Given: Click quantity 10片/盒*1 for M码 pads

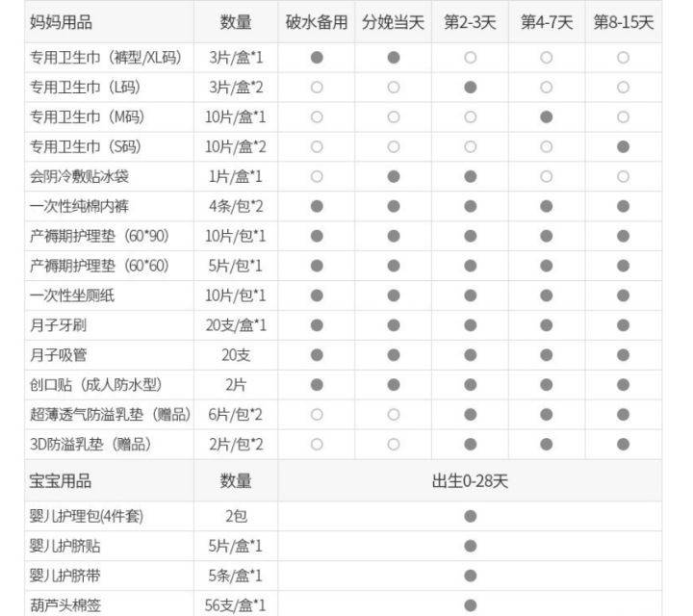Looking at the screenshot, I should tap(236, 116).
